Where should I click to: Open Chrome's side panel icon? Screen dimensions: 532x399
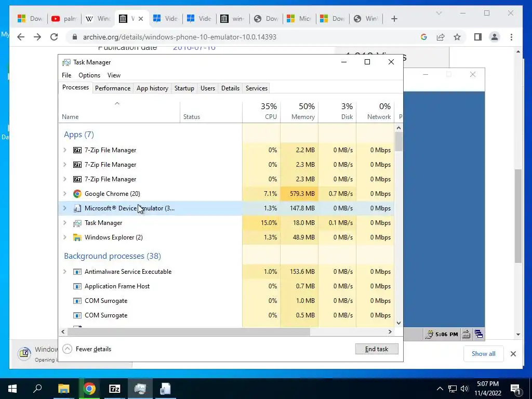click(478, 37)
